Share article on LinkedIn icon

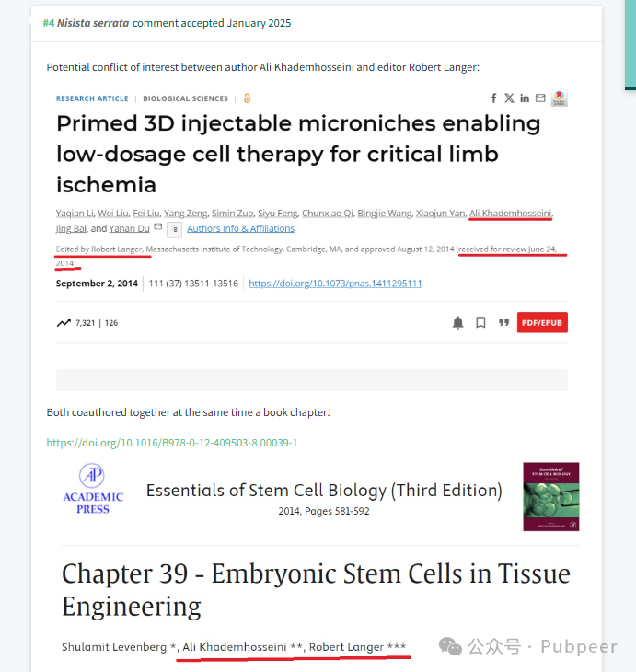525,98
